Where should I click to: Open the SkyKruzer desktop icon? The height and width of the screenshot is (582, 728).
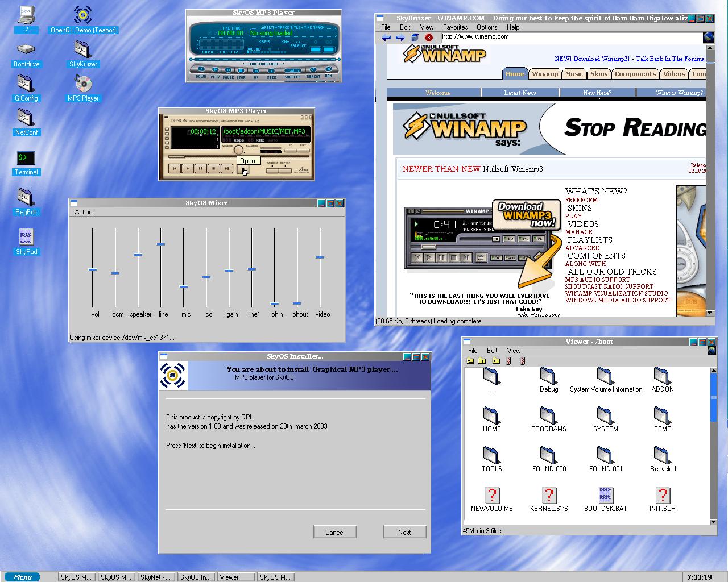point(83,54)
